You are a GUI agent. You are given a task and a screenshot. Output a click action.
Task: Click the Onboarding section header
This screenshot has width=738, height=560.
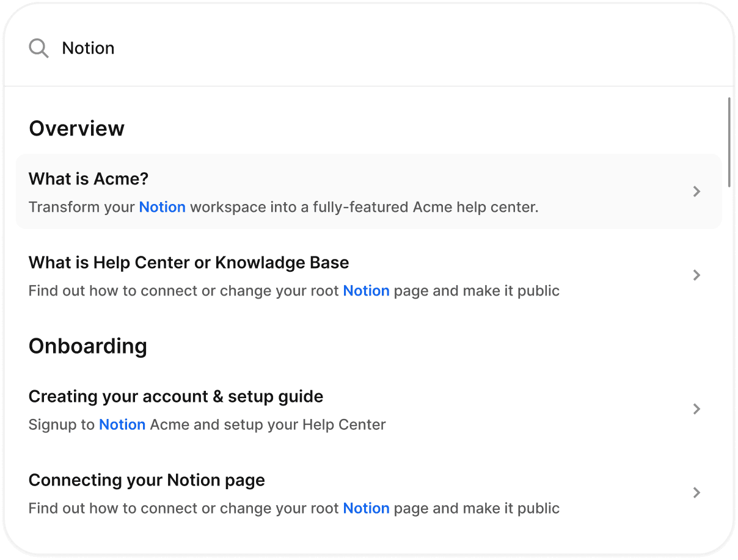(87, 346)
